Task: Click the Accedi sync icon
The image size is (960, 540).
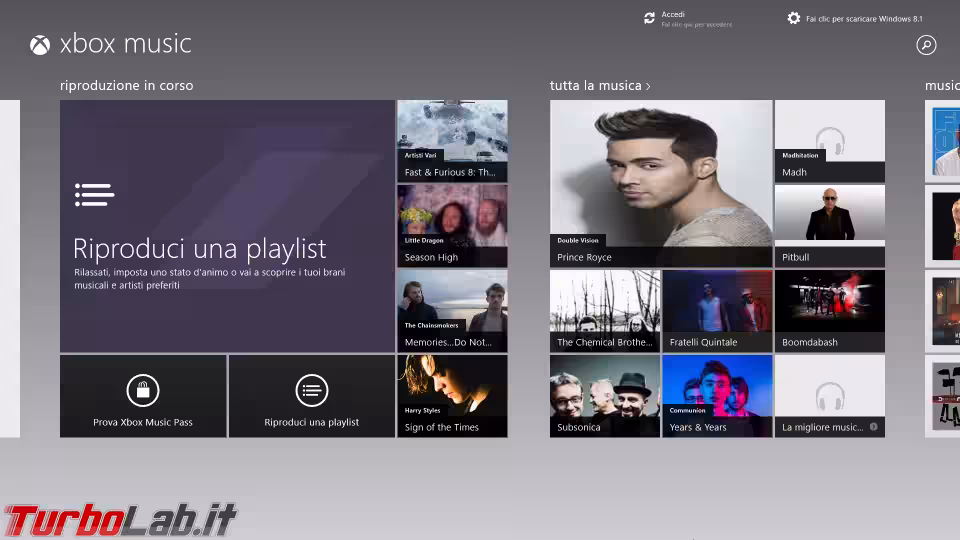Action: [x=650, y=18]
